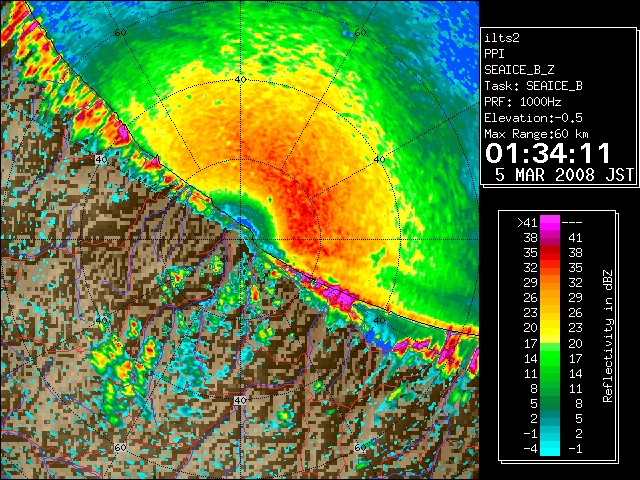Click the '---' legend value
This screenshot has width=640, height=480.
point(572,222)
